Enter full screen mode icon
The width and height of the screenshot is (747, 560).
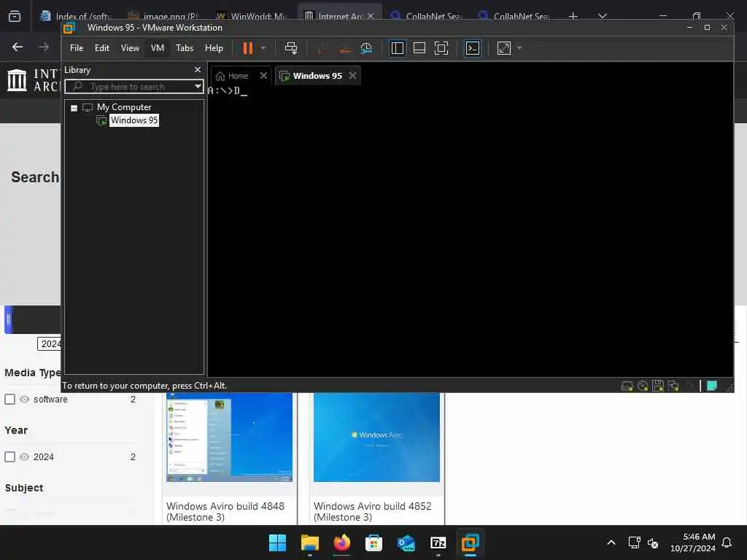coord(441,48)
